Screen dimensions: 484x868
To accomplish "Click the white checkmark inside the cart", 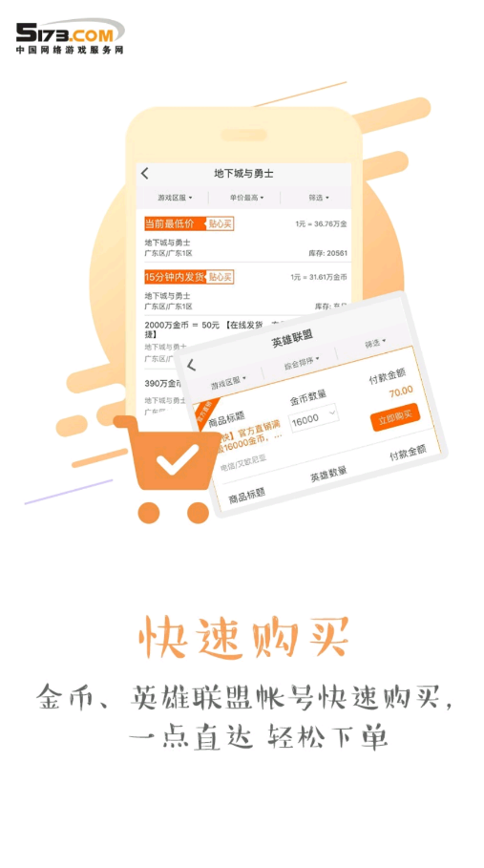I will pyautogui.click(x=177, y=459).
